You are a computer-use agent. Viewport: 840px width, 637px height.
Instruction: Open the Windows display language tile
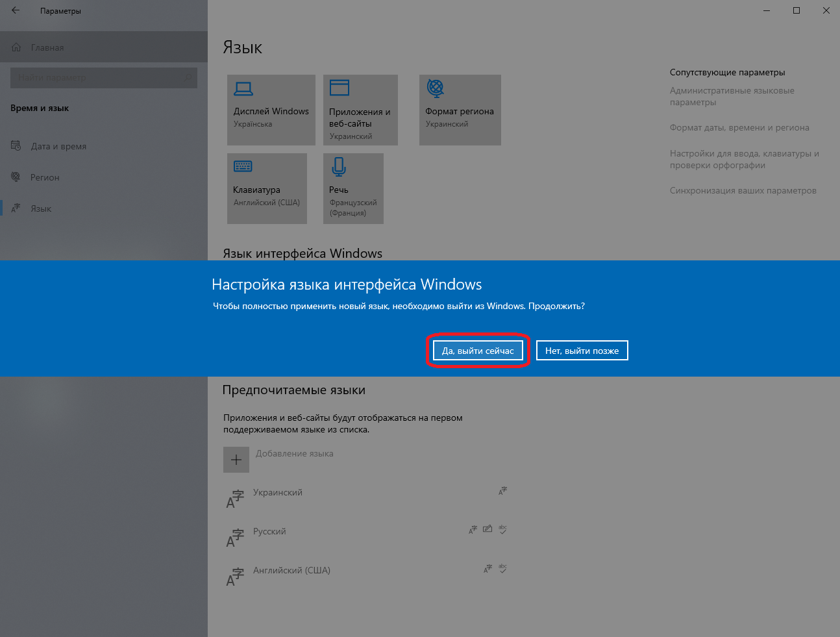pos(271,109)
